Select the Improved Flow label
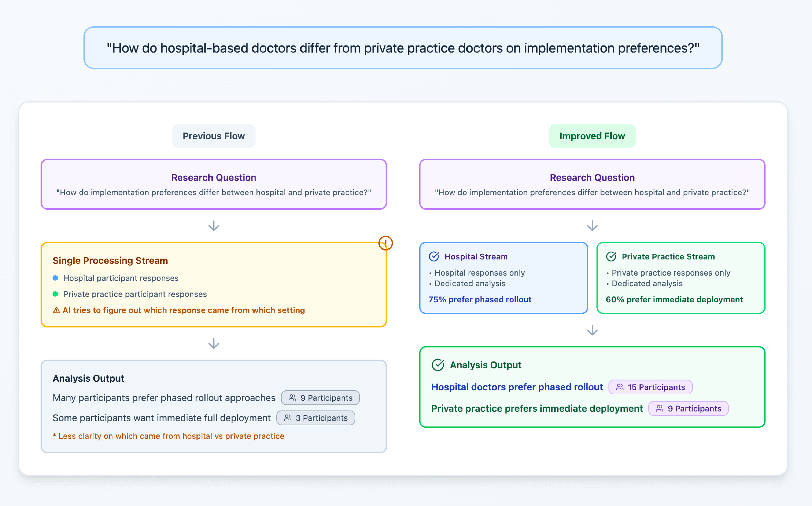This screenshot has width=812, height=506. coord(592,136)
